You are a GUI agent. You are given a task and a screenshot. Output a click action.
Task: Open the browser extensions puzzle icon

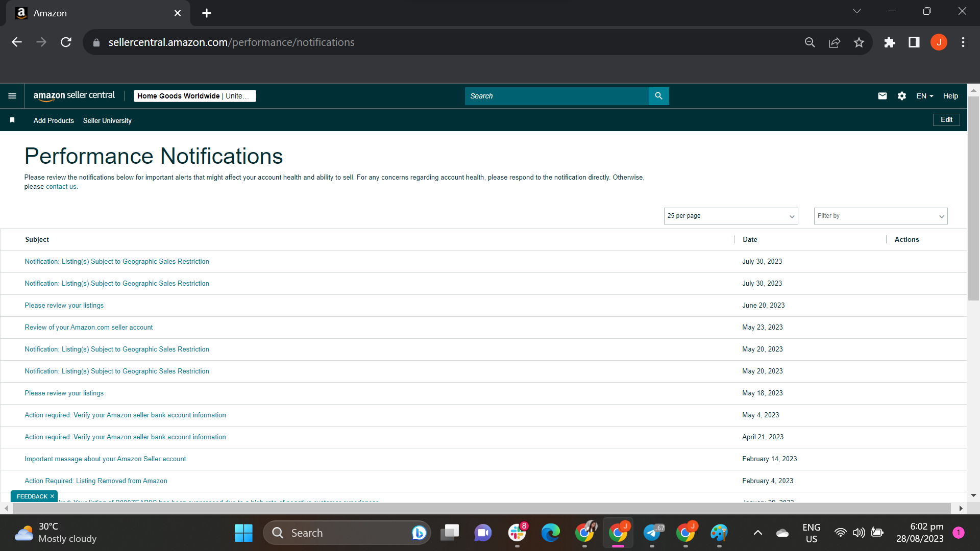click(x=890, y=42)
